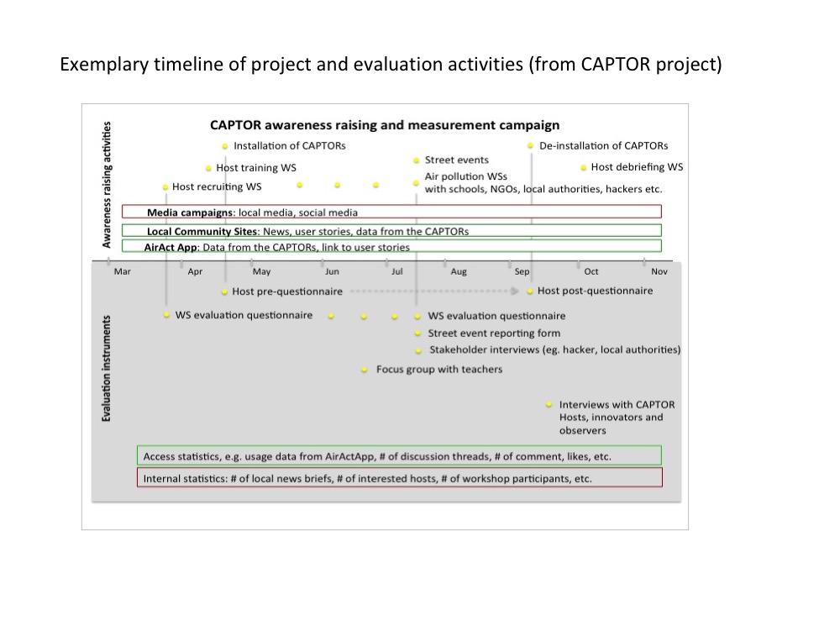Click the 'Street events' label

click(456, 160)
